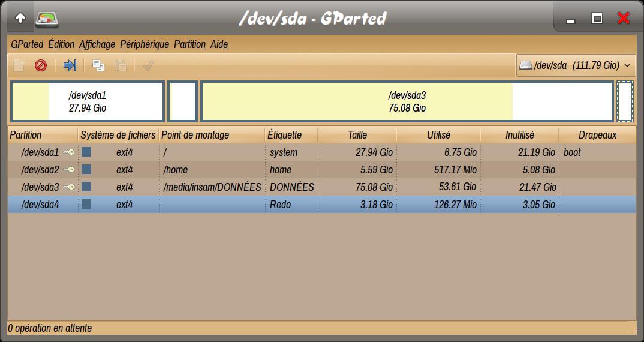Click the Système de fichiers column header

118,135
